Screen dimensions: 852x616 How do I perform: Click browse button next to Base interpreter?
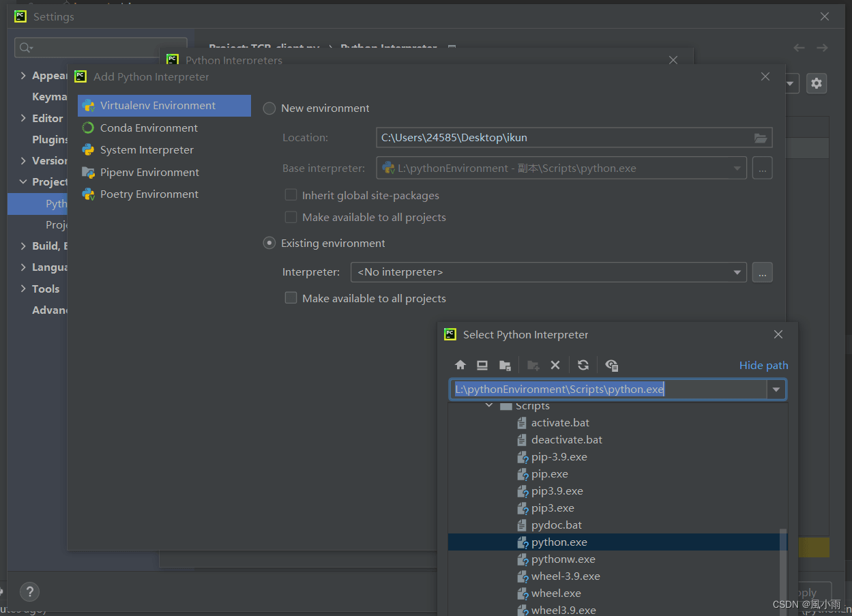point(762,168)
